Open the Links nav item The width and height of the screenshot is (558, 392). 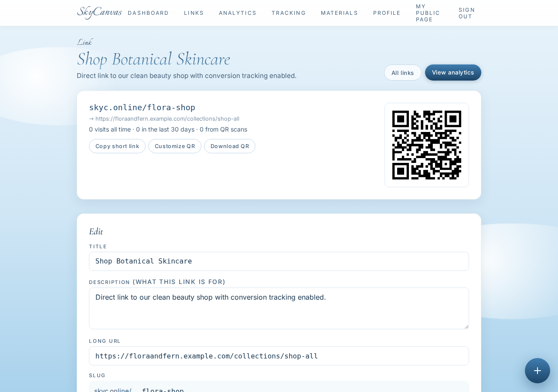pos(194,13)
